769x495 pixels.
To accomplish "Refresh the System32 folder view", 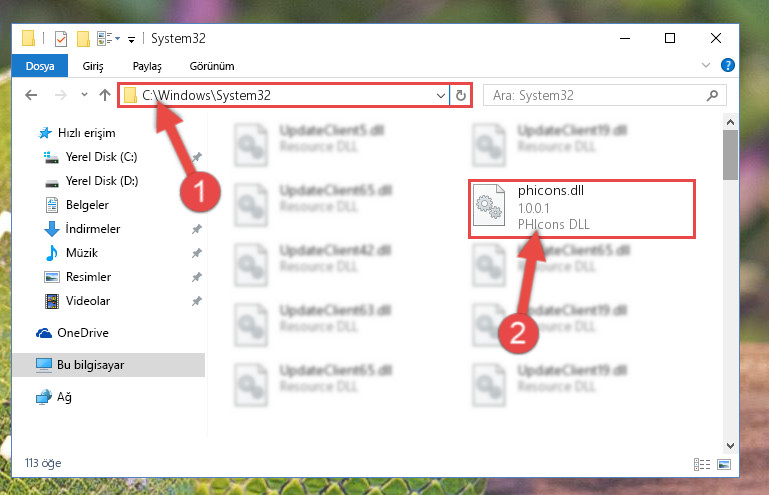I will click(x=461, y=95).
